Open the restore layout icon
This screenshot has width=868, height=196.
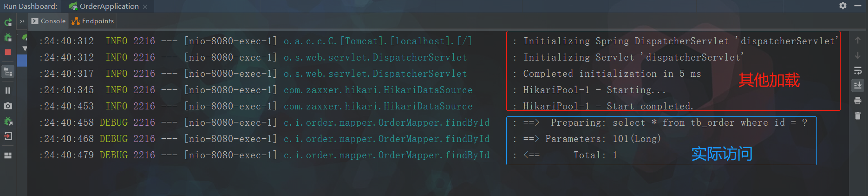[8, 155]
